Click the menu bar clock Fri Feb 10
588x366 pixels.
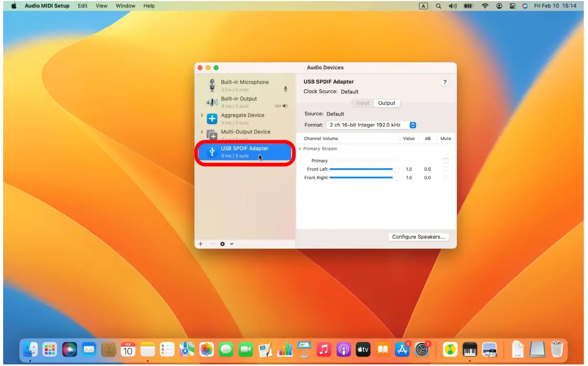[x=555, y=6]
